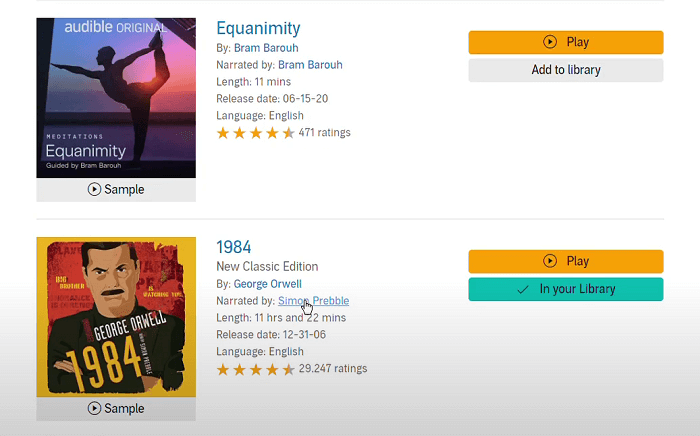
Task: Play the Equanimity sample
Action: tap(116, 189)
